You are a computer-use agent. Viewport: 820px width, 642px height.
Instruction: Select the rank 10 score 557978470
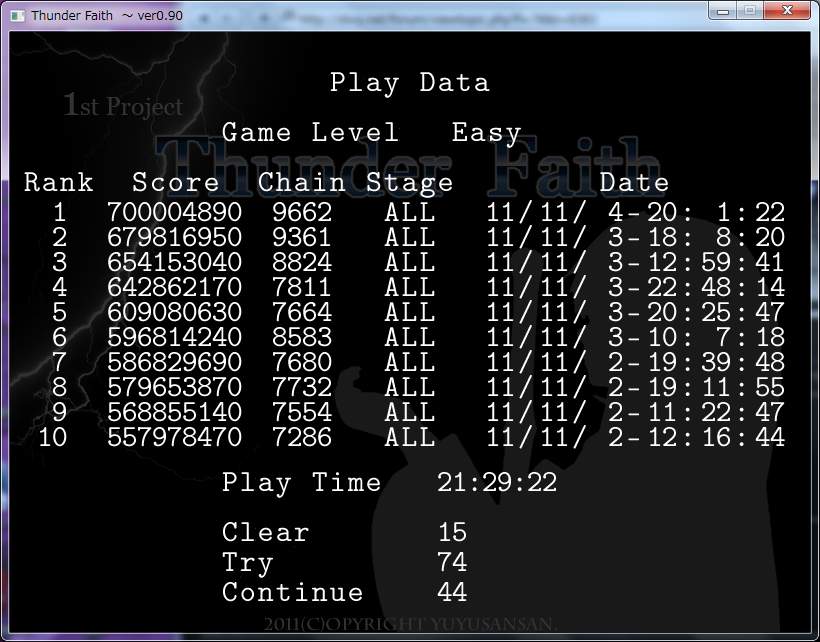pos(174,437)
